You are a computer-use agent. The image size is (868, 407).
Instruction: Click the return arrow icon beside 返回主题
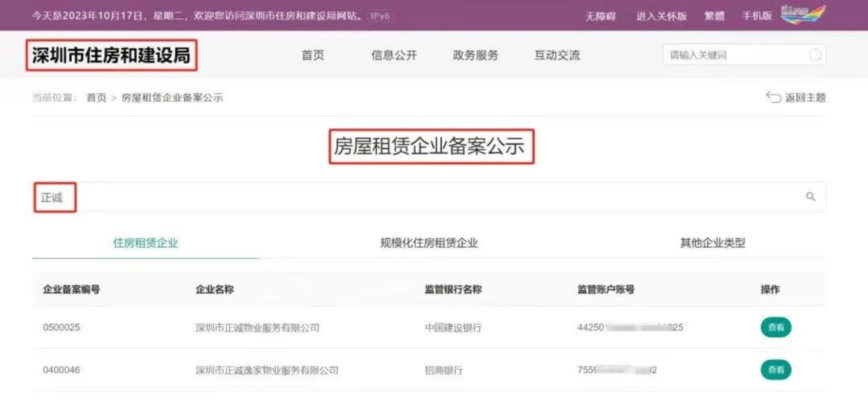773,97
